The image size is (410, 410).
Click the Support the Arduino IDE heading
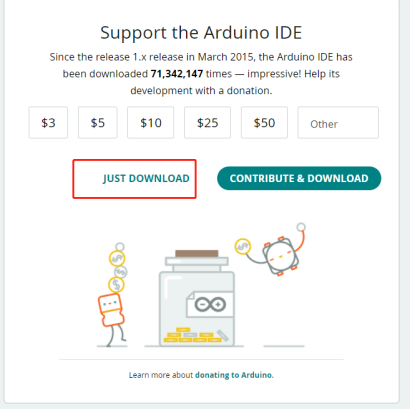(201, 33)
